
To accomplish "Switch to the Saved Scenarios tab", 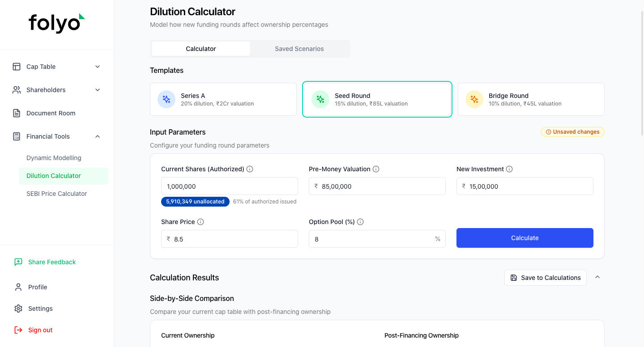I will pyautogui.click(x=299, y=49).
